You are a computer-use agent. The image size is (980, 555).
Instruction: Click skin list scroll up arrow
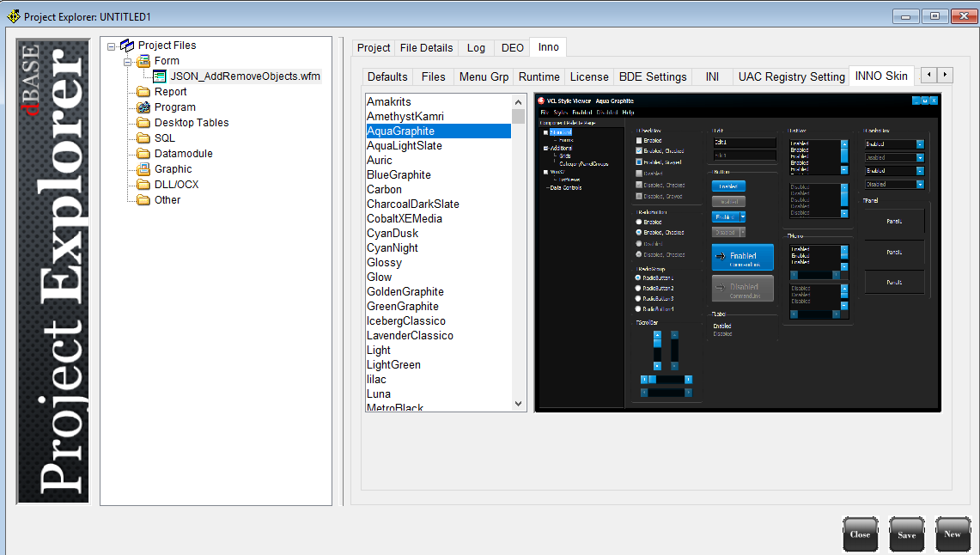pyautogui.click(x=518, y=102)
